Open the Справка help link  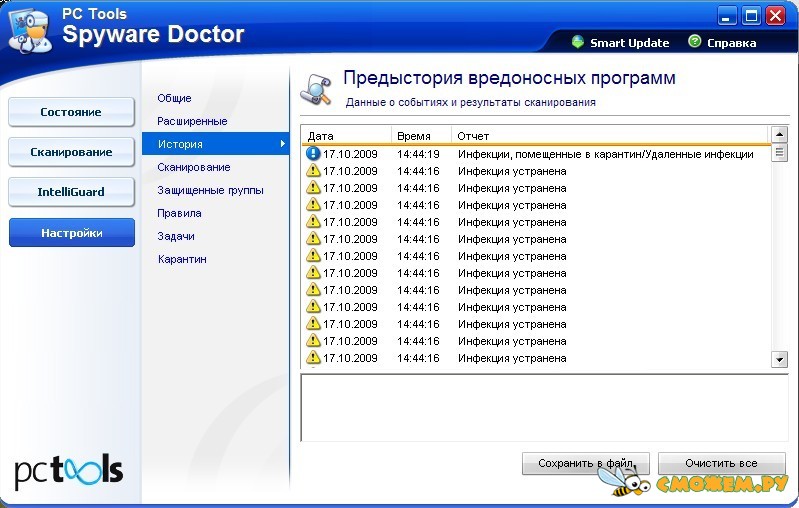pos(731,43)
